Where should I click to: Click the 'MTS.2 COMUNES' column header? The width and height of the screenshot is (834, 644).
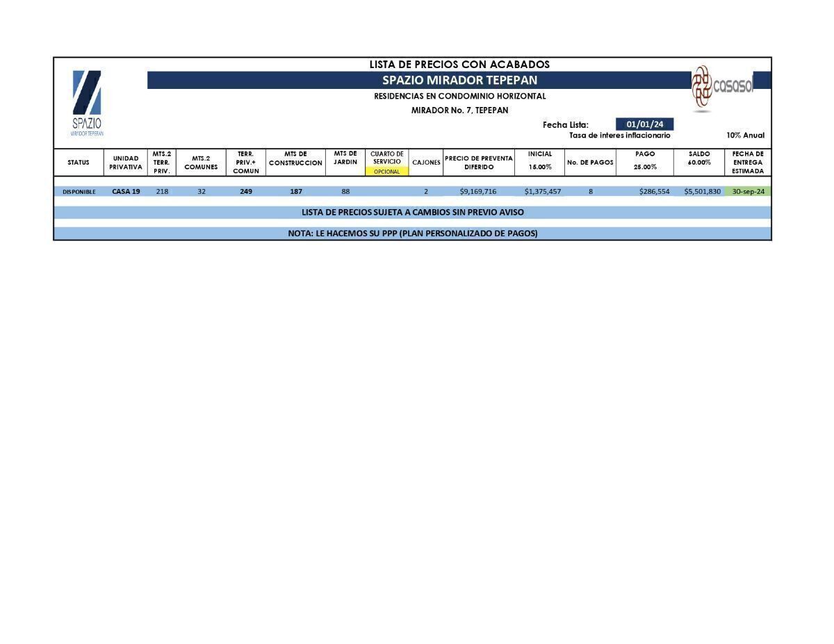[x=201, y=163]
